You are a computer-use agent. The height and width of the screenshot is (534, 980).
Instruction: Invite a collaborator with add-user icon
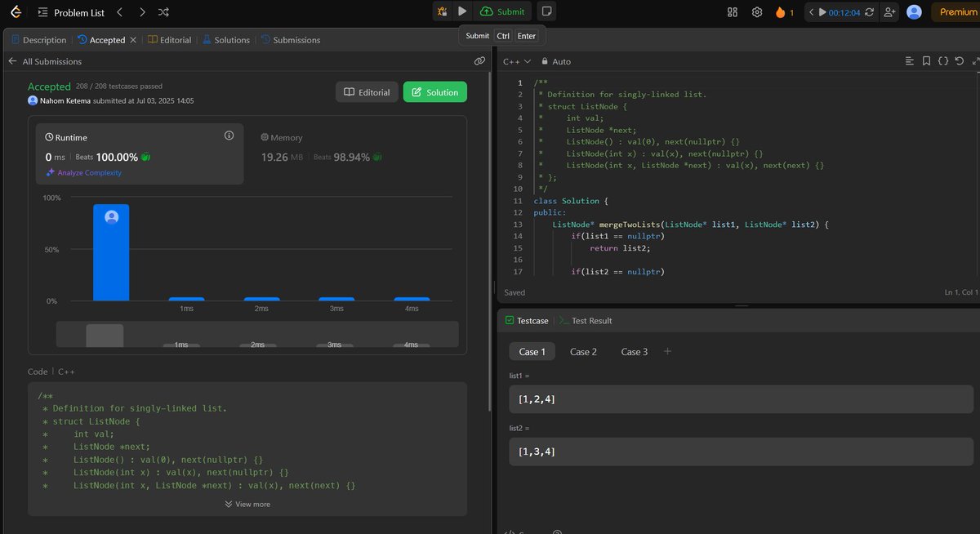click(889, 12)
